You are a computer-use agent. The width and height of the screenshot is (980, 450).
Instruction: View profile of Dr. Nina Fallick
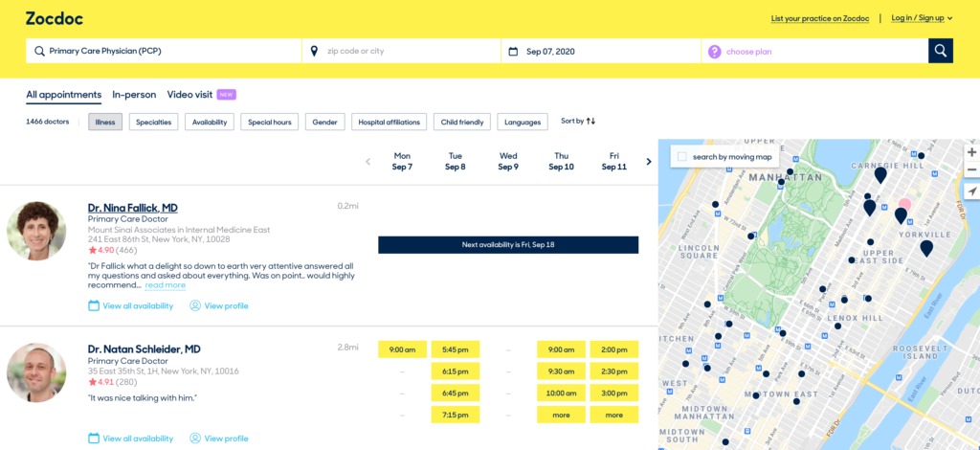(219, 305)
